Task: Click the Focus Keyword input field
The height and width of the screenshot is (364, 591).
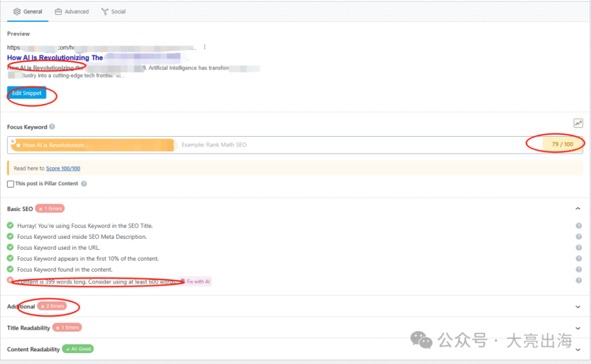Action: tap(346, 145)
